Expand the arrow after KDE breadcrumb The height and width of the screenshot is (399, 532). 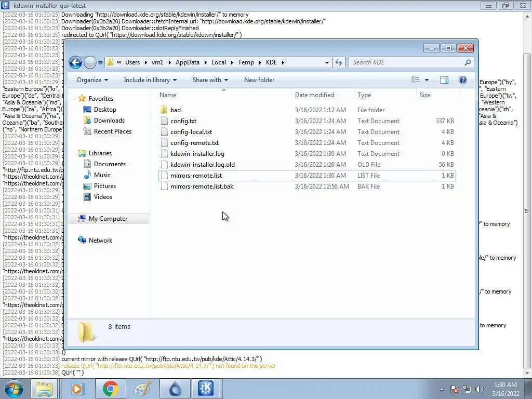[283, 62]
